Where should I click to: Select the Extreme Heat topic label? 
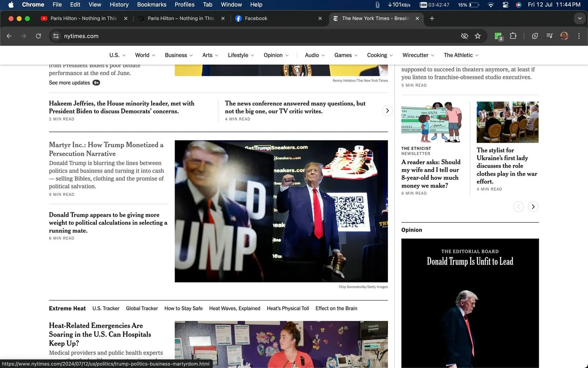click(67, 309)
